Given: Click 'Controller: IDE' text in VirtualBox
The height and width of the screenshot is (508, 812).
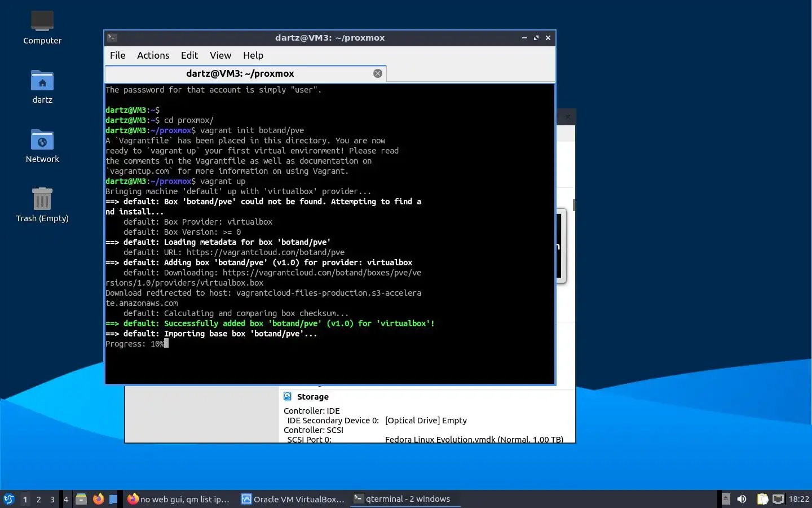Looking at the screenshot, I should (312, 411).
